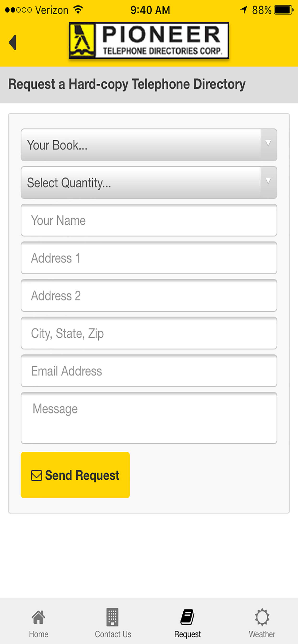298x644 pixels.
Task: Tap the battery indicator in status bar
Action: coord(284,10)
